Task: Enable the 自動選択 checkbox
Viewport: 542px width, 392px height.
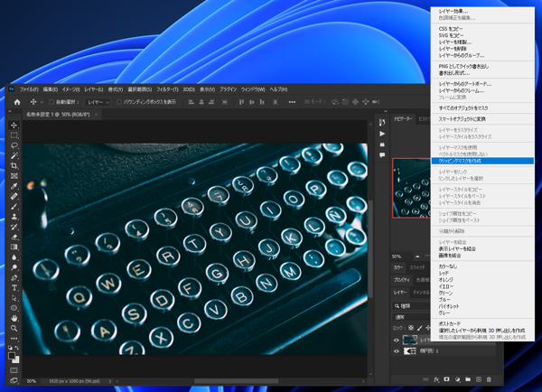Action: pyautogui.click(x=51, y=102)
